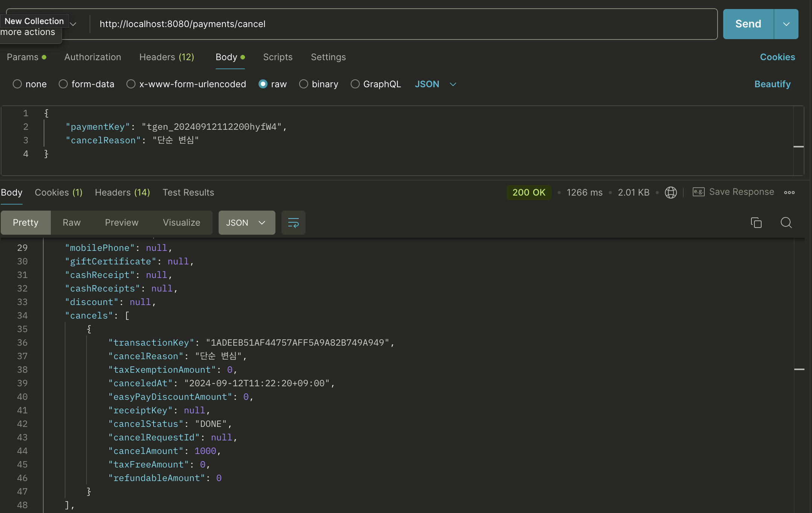Click the wrap lines icon in response toolbar

[293, 223]
